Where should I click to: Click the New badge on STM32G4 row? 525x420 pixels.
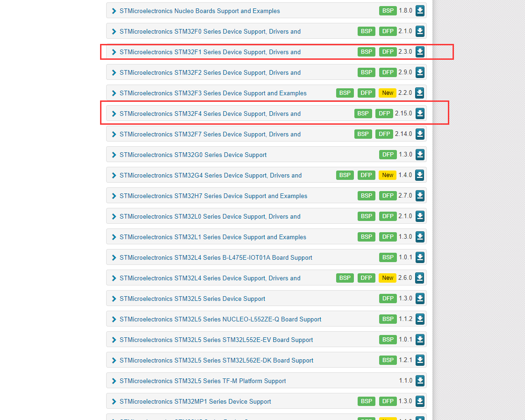[388, 175]
